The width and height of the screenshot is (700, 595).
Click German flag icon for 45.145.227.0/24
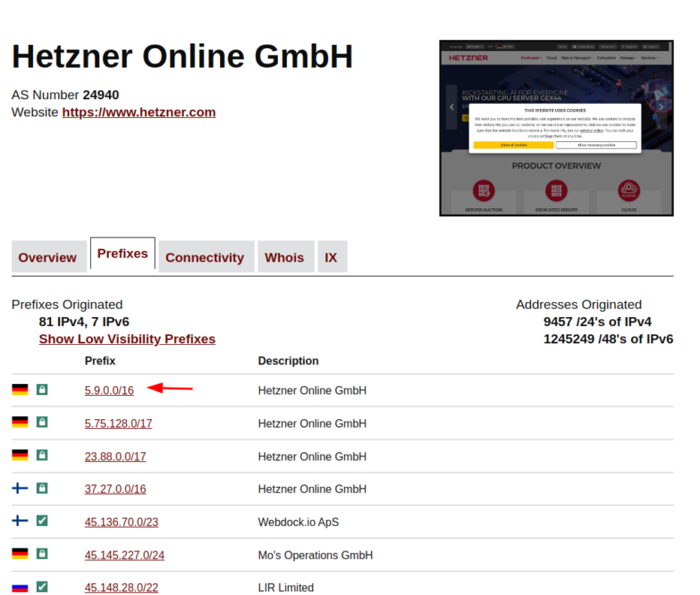(20, 554)
